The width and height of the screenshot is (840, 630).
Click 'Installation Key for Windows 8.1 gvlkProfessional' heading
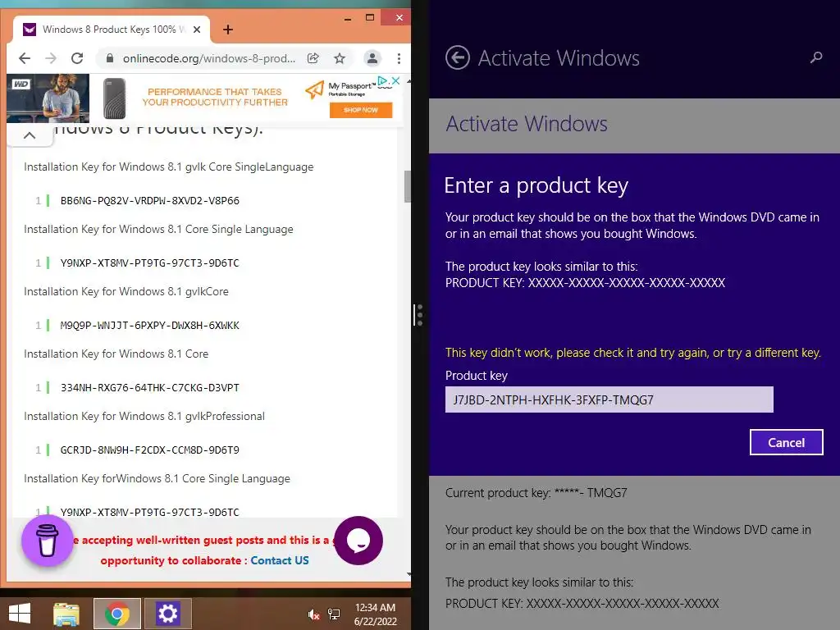(x=144, y=416)
